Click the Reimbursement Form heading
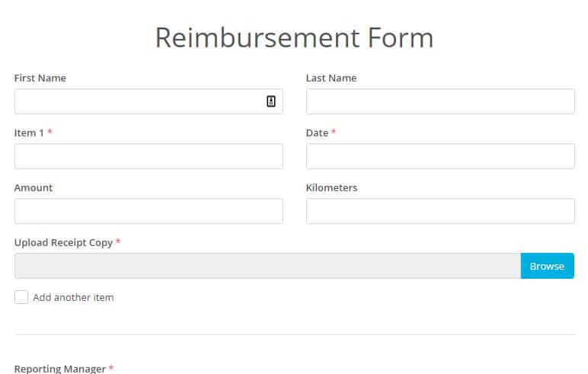 [x=294, y=37]
